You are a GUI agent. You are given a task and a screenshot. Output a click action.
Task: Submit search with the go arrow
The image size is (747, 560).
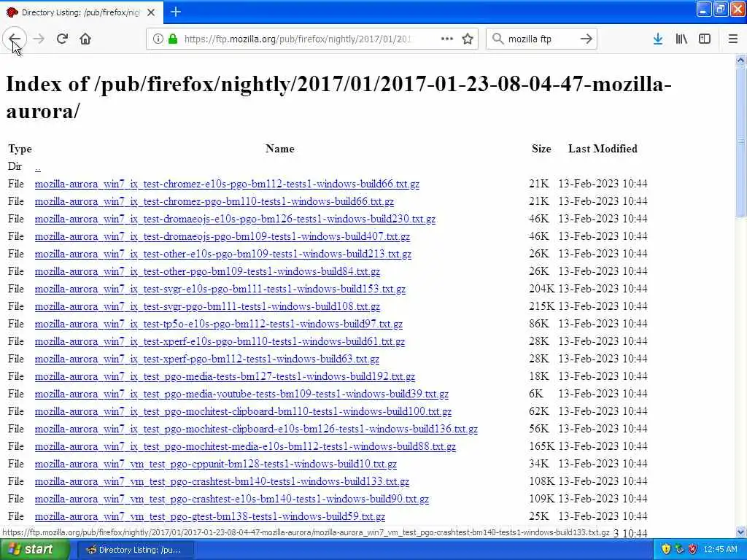(587, 39)
